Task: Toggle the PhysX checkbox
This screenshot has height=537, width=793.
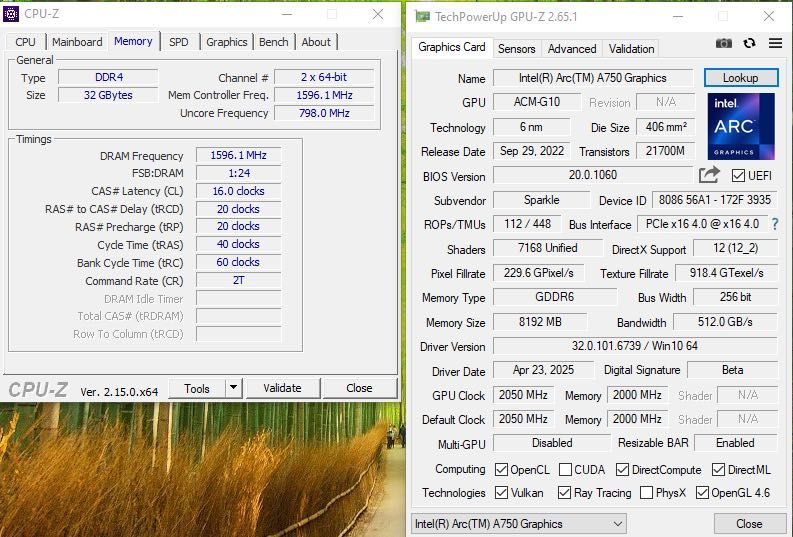Action: 646,493
